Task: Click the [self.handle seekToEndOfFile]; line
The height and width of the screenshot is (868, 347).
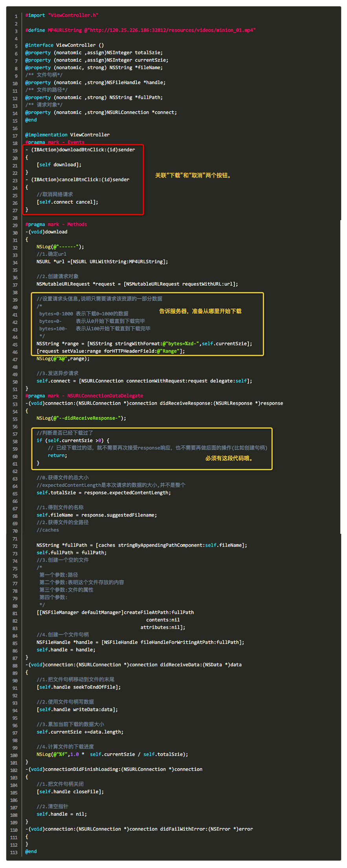Action: [x=79, y=687]
